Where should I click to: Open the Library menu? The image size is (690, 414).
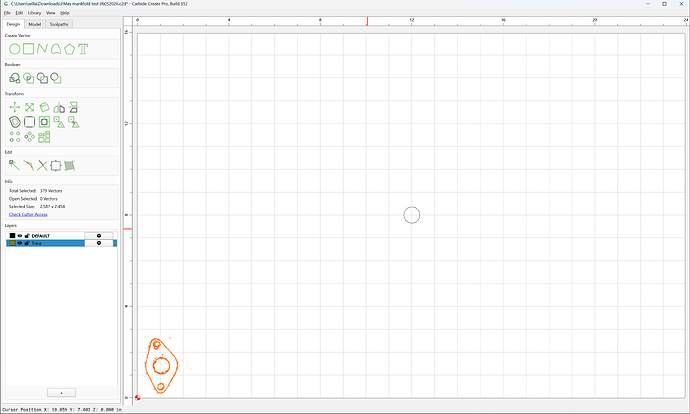coord(34,13)
